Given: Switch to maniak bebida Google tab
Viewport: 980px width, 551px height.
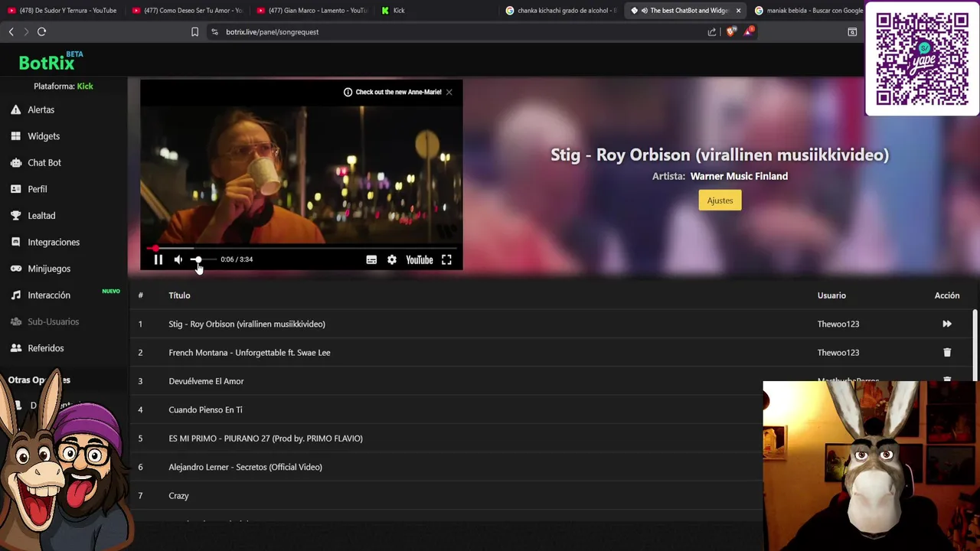Looking at the screenshot, I should coord(808,11).
